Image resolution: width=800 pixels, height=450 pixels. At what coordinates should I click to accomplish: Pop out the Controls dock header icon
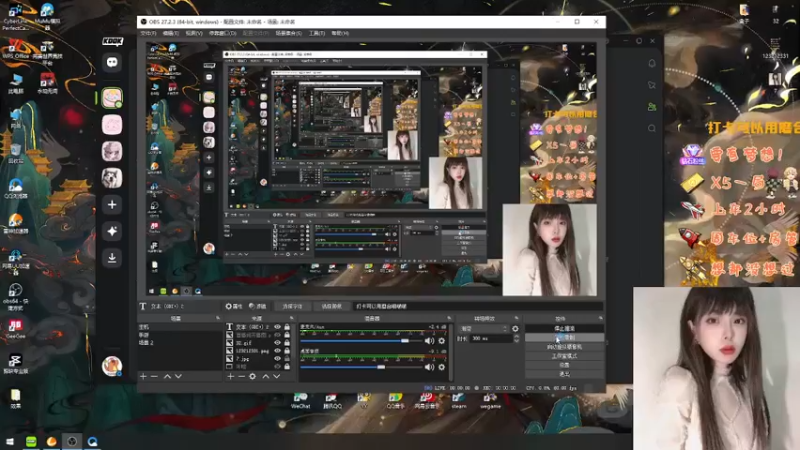[x=601, y=318]
